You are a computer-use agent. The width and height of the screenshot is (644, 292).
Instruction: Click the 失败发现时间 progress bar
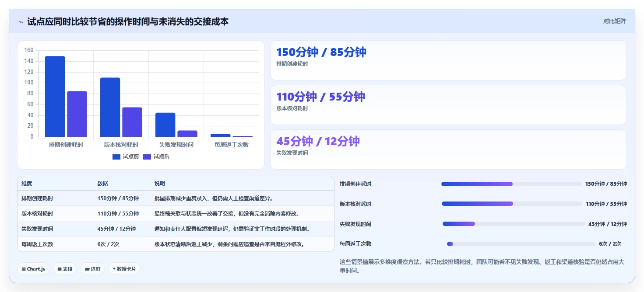(514, 224)
